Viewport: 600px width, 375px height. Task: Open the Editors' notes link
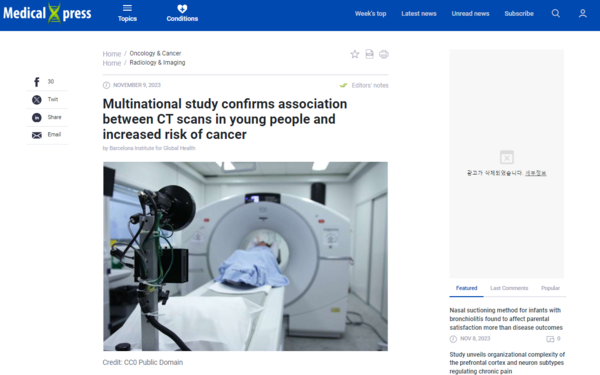(370, 85)
